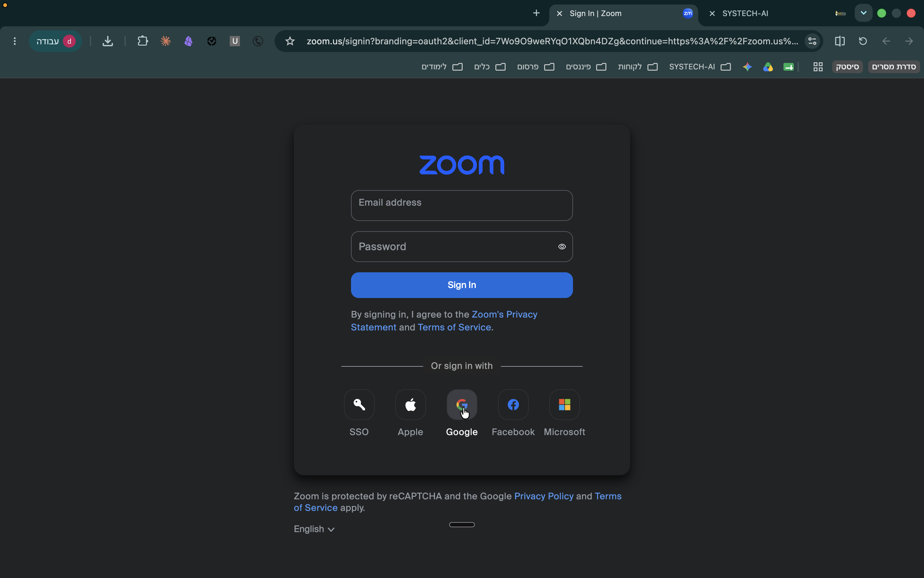Screen dimensions: 924x578
Task: Expand the English language dropdown
Action: 314,529
